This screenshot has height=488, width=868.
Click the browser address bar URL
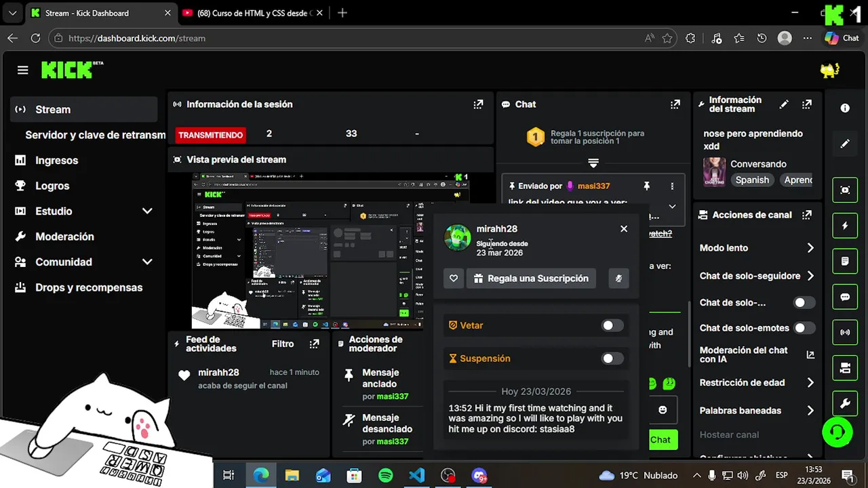click(137, 38)
